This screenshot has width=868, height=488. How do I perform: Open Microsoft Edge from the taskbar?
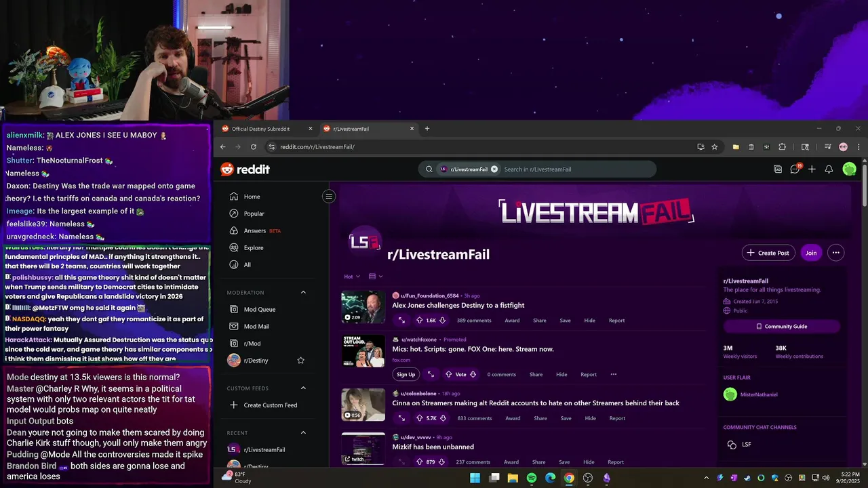550,478
